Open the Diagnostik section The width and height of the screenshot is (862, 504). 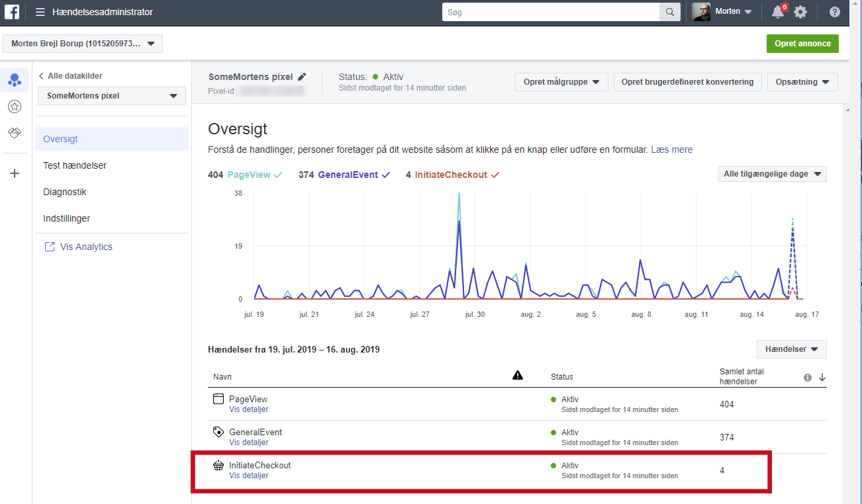tap(65, 192)
